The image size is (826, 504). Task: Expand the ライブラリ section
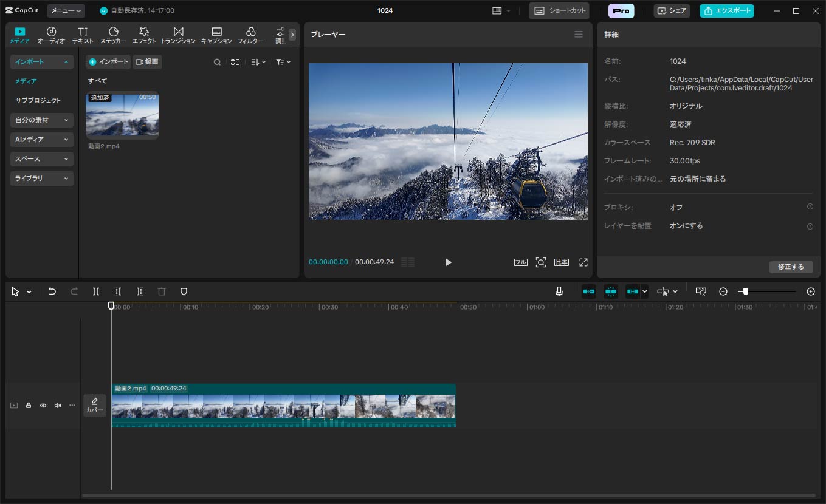(41, 179)
